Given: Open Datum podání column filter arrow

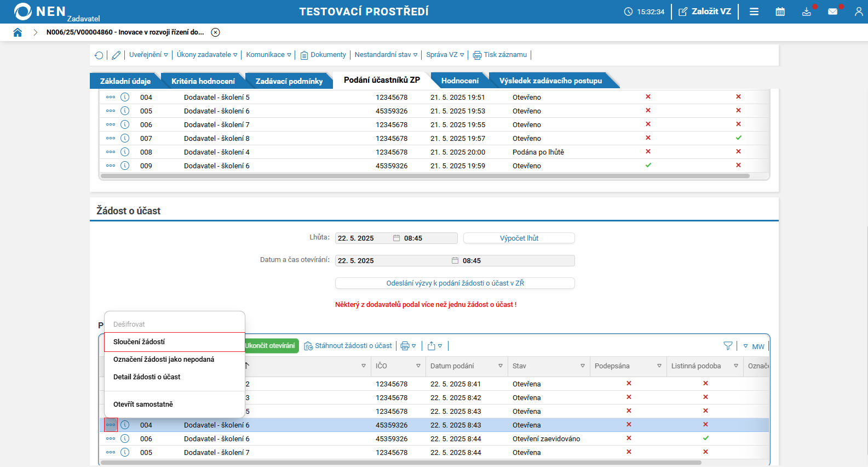Looking at the screenshot, I should pyautogui.click(x=501, y=366).
